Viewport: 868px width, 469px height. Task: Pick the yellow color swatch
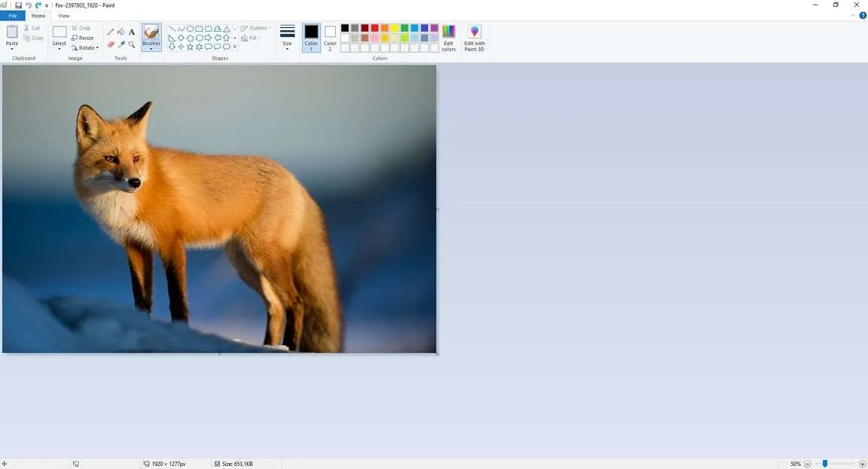[395, 28]
